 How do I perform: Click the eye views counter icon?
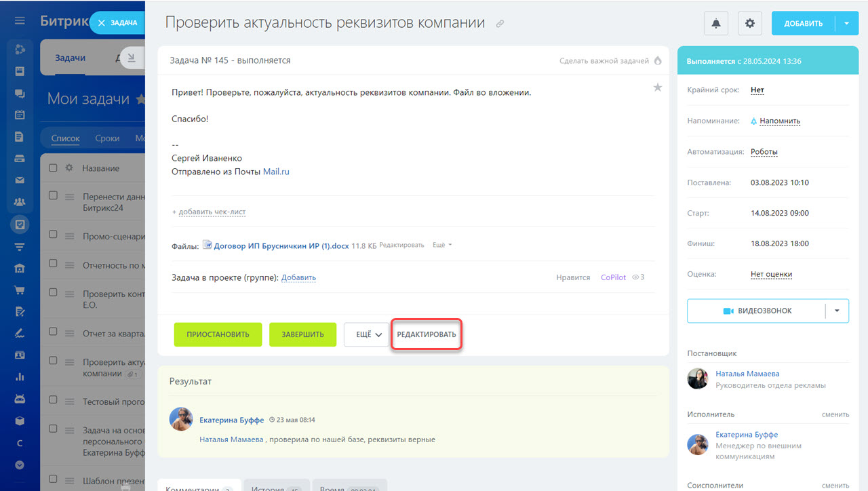[635, 277]
